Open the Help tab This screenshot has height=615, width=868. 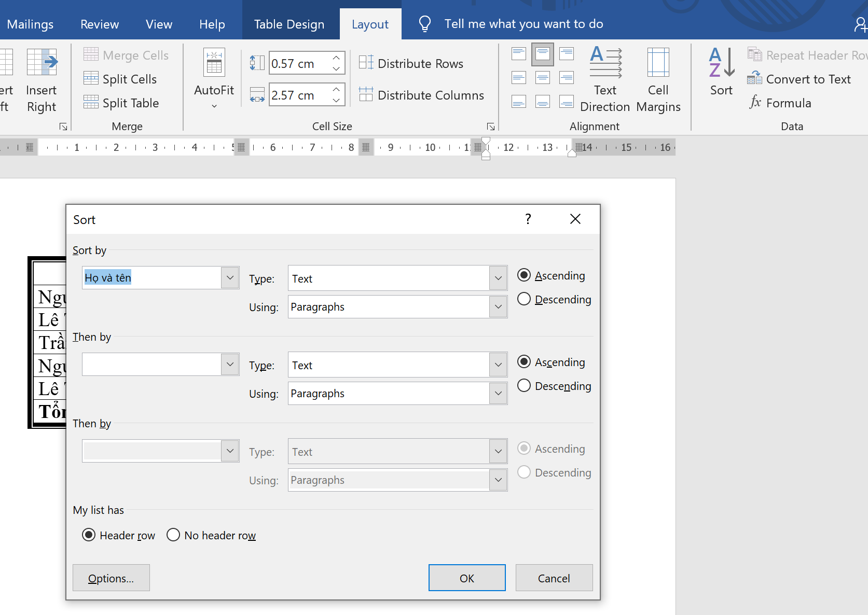pos(212,24)
